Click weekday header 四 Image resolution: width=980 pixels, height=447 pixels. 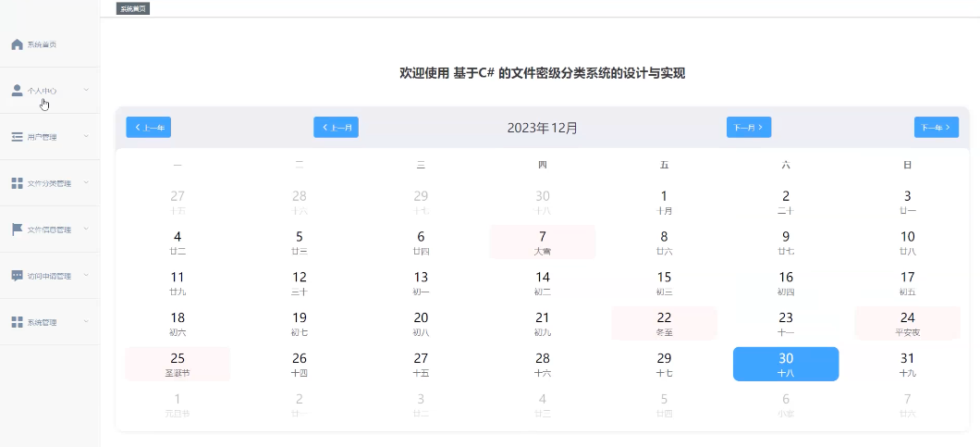[x=543, y=166]
